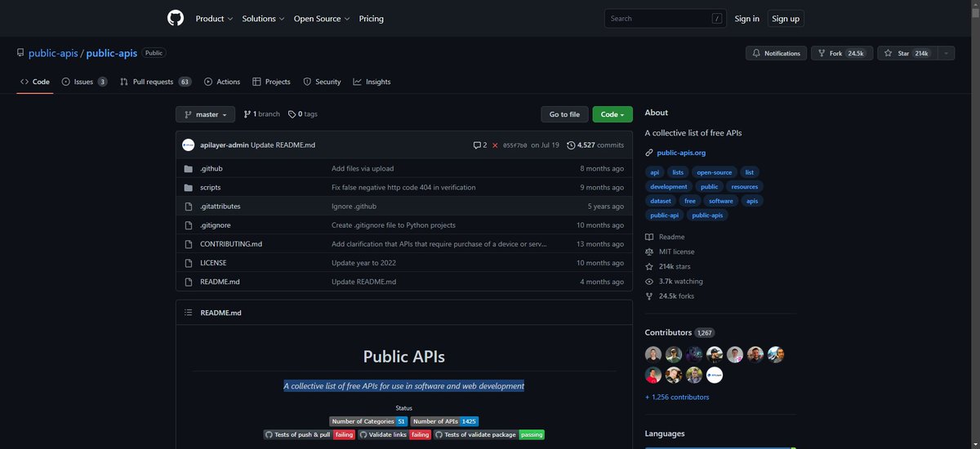
Task: Open the Product dropdown menu
Action: point(214,18)
